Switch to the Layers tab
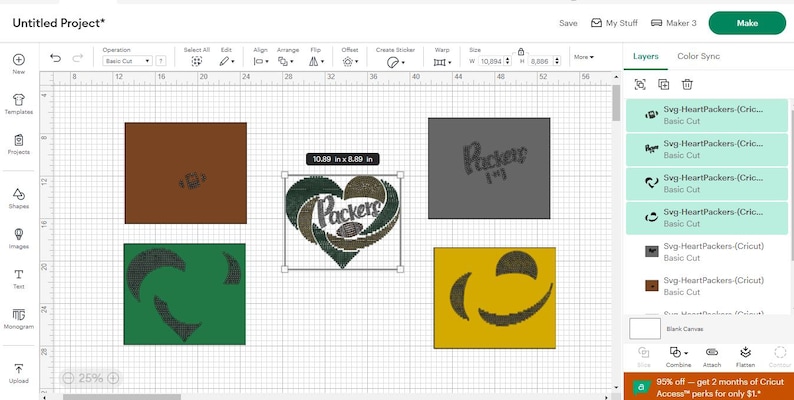This screenshot has width=794, height=400. tap(646, 56)
